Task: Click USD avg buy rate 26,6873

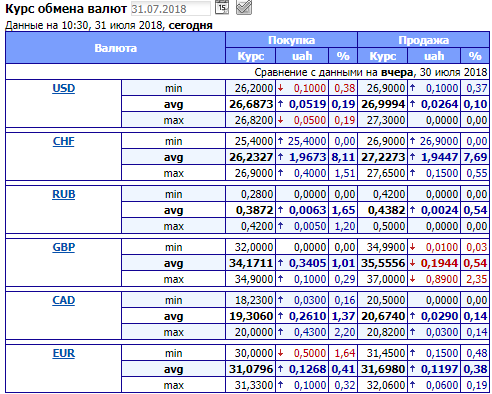Action: click(x=251, y=104)
